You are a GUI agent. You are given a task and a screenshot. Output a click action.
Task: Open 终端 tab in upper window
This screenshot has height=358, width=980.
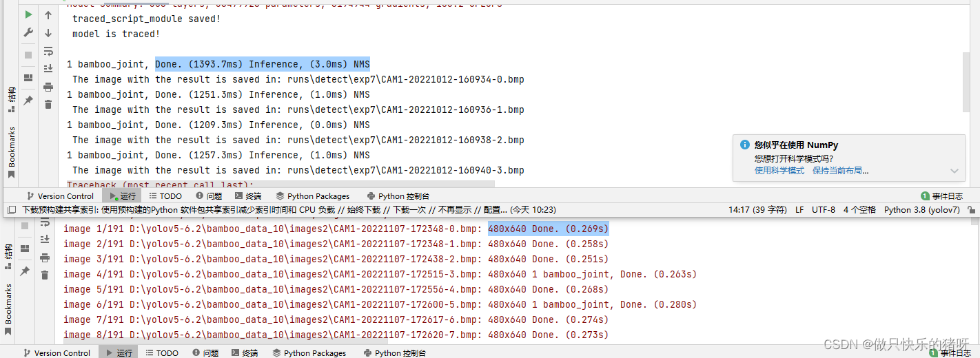point(248,196)
